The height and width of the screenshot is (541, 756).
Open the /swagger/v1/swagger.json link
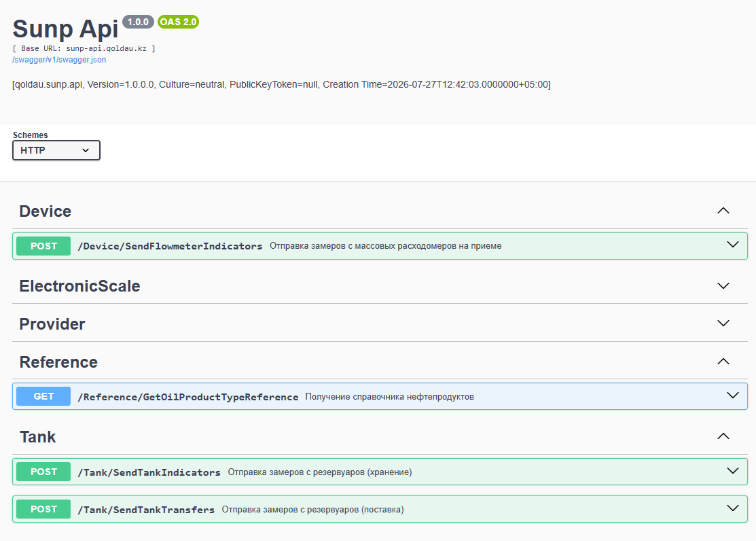coord(59,60)
